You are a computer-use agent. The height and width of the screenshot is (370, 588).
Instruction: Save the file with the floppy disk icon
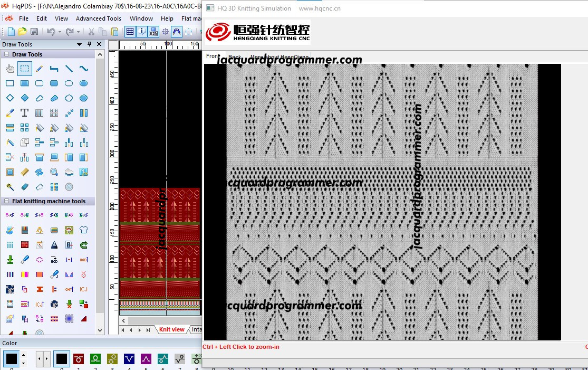tap(34, 32)
